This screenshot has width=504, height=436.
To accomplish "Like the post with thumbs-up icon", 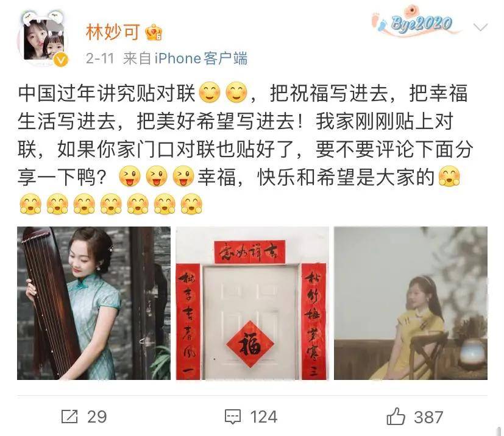I will click(x=396, y=416).
